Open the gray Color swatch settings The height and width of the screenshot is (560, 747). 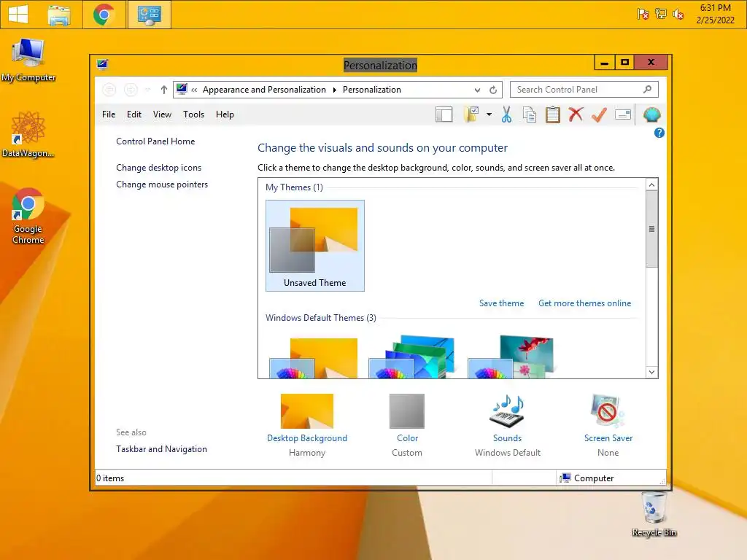407,411
